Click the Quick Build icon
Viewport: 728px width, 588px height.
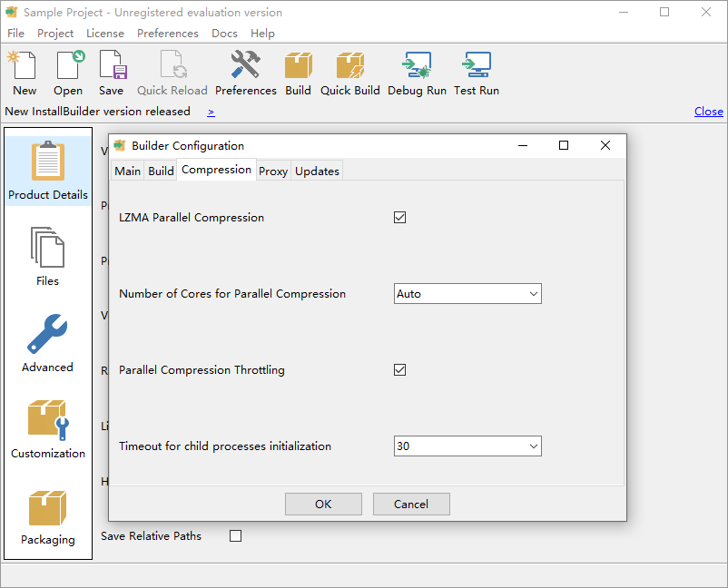click(x=350, y=65)
